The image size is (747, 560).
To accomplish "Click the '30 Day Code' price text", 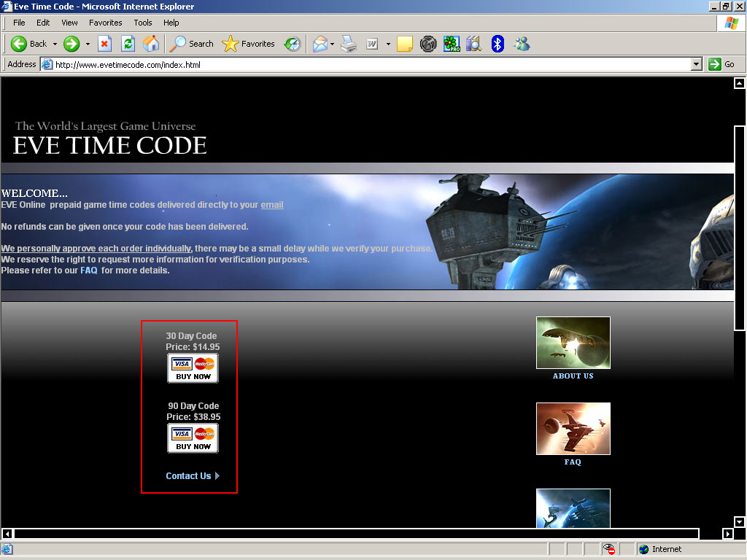I will click(193, 341).
